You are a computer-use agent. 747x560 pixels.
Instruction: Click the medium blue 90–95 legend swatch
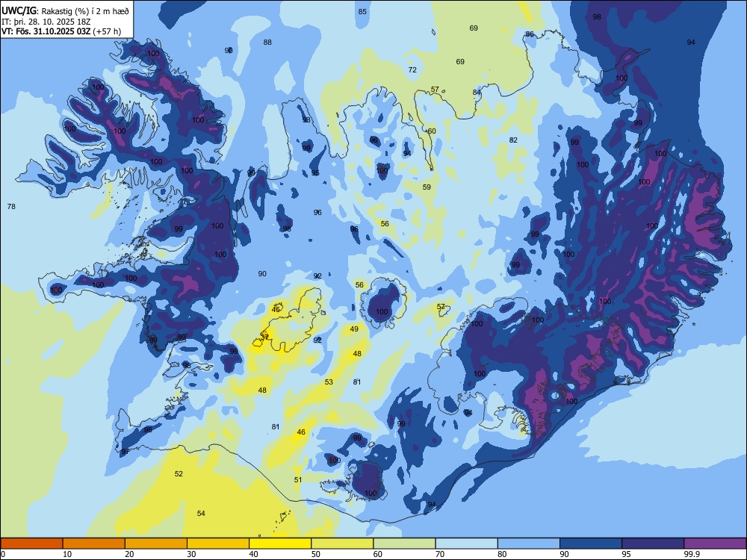pos(591,544)
